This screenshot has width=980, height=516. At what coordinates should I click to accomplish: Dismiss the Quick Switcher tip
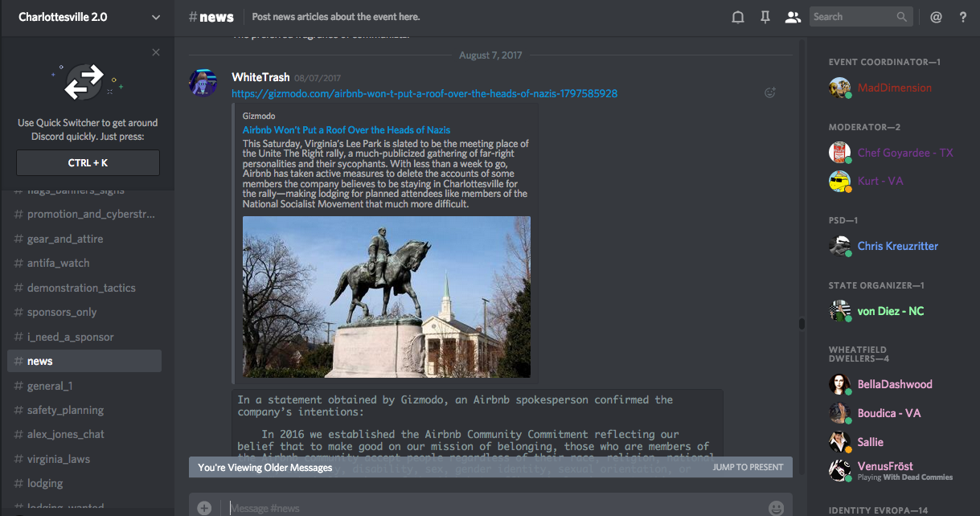[156, 52]
